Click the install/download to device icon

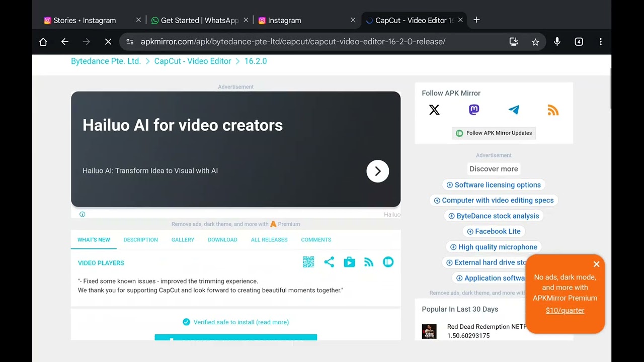coord(514,42)
